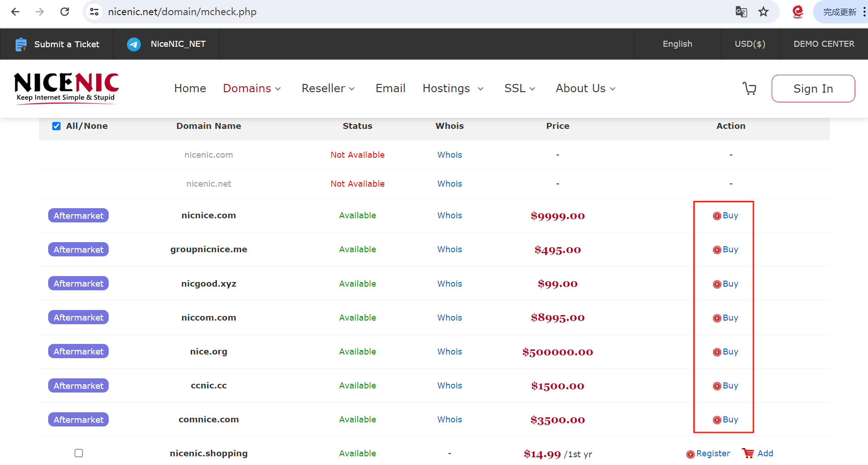This screenshot has width=868, height=465.
Task: Click the Submit a Ticket clipboard icon
Action: [21, 44]
